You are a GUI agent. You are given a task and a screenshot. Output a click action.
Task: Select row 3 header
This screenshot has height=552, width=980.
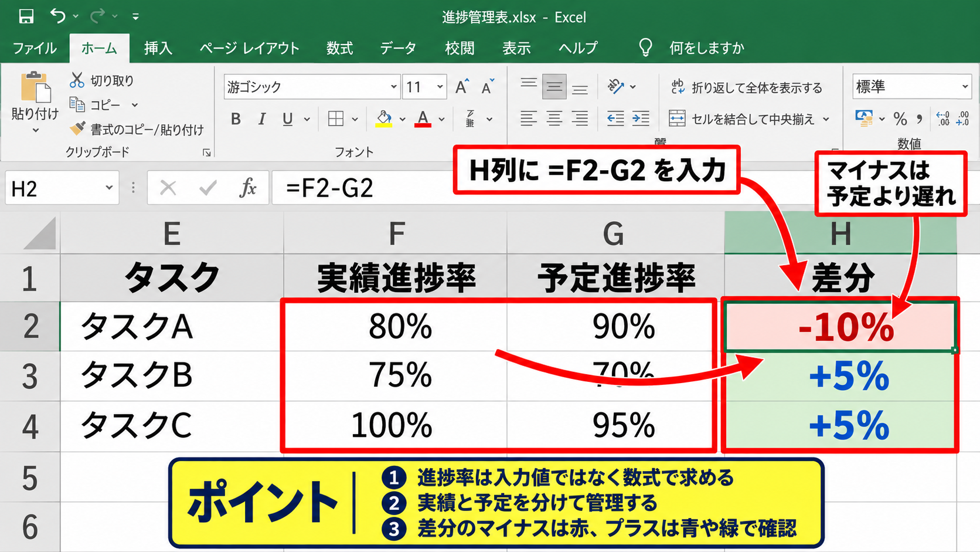(30, 376)
